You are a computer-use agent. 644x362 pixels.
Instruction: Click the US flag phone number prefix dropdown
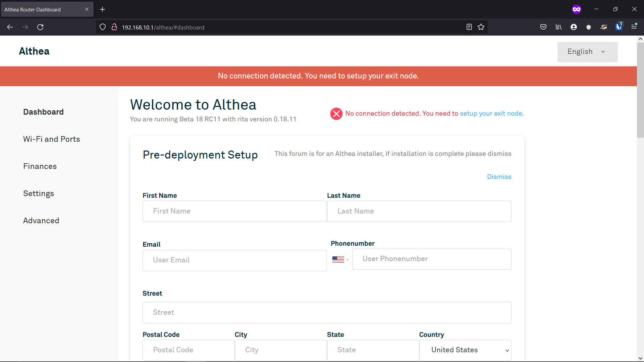pyautogui.click(x=340, y=259)
